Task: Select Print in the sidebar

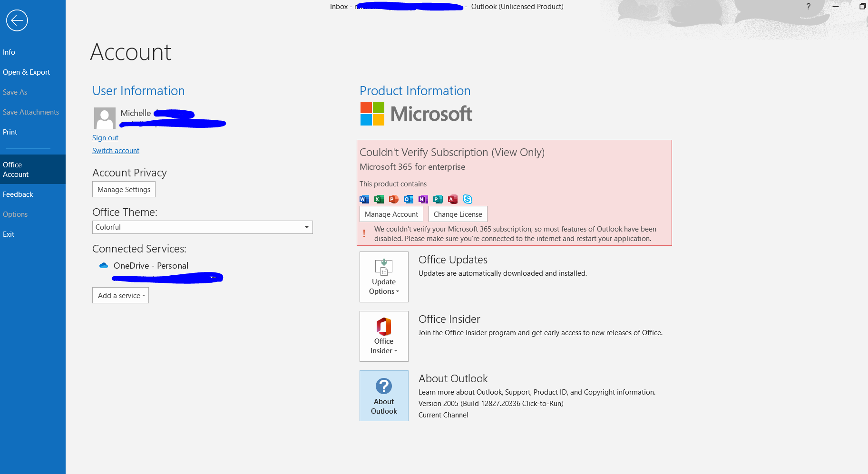Action: (x=33, y=132)
